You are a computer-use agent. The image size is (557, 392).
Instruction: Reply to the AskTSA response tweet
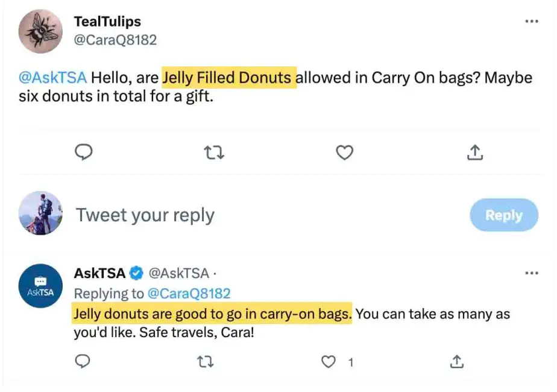coord(83,362)
